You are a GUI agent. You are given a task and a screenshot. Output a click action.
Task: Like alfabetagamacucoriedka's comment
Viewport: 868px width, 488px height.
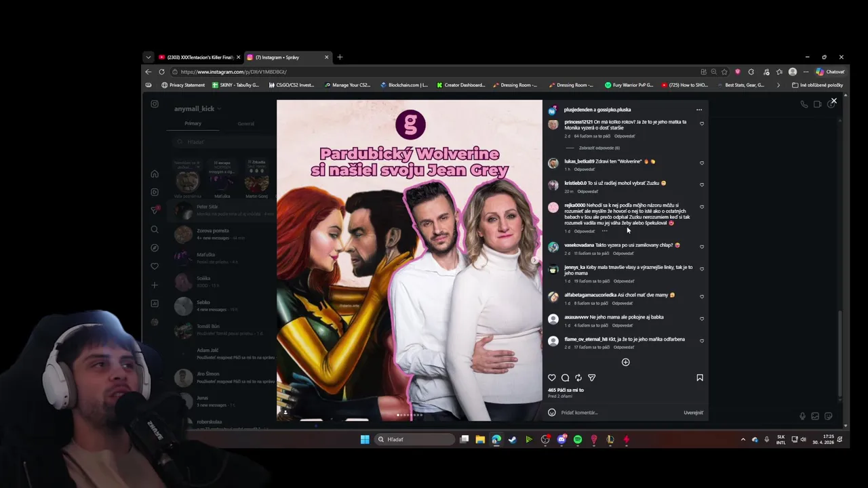(x=702, y=296)
